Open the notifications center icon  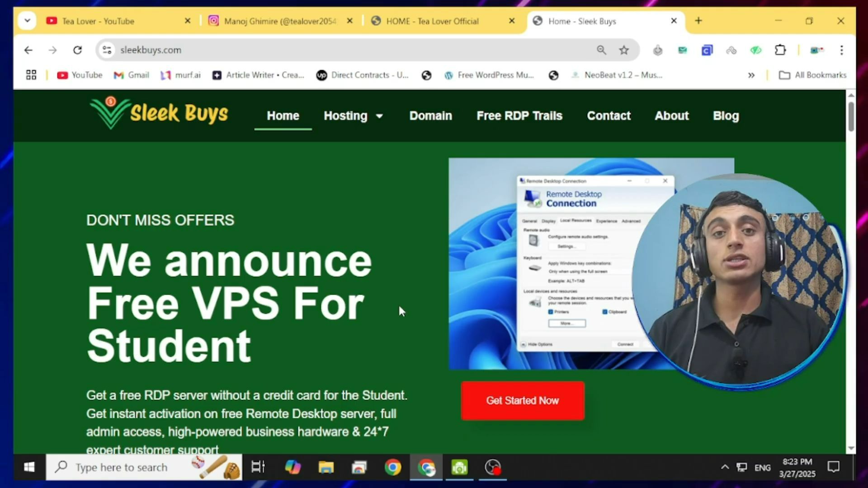click(833, 467)
